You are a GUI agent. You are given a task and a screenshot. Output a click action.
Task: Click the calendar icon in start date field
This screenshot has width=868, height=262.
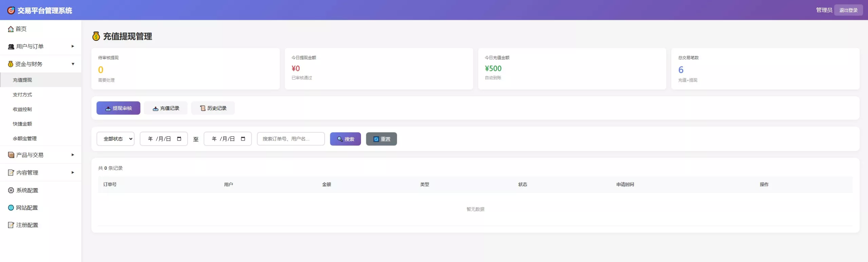pyautogui.click(x=179, y=139)
